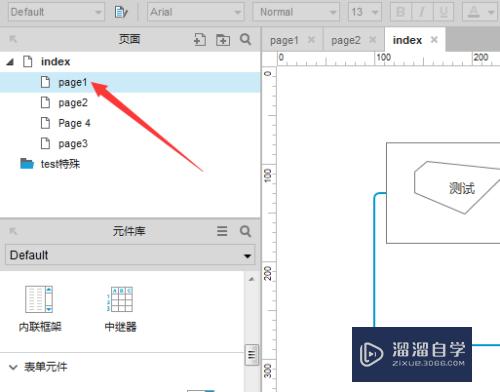The image size is (500, 392).
Task: Open the Default library dropdown
Action: click(x=130, y=255)
